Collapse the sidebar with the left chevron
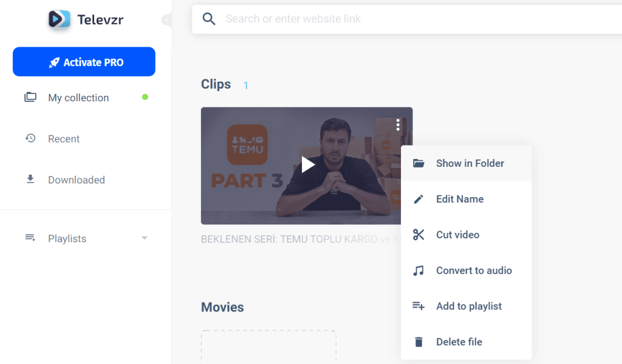The width and height of the screenshot is (622, 364). coord(166,19)
